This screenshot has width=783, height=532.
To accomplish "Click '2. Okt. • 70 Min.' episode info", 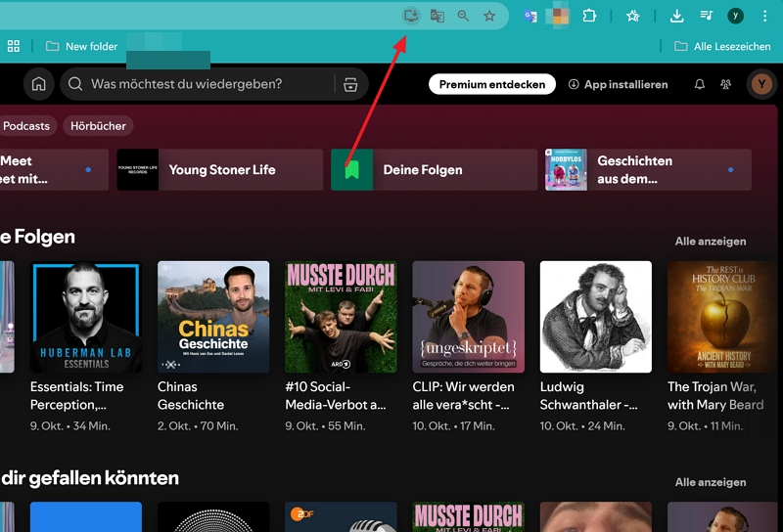I will pyautogui.click(x=198, y=426).
